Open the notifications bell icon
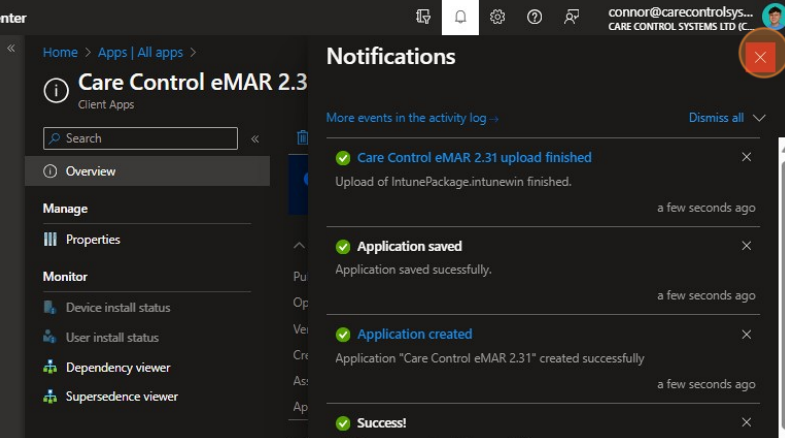 pos(460,17)
